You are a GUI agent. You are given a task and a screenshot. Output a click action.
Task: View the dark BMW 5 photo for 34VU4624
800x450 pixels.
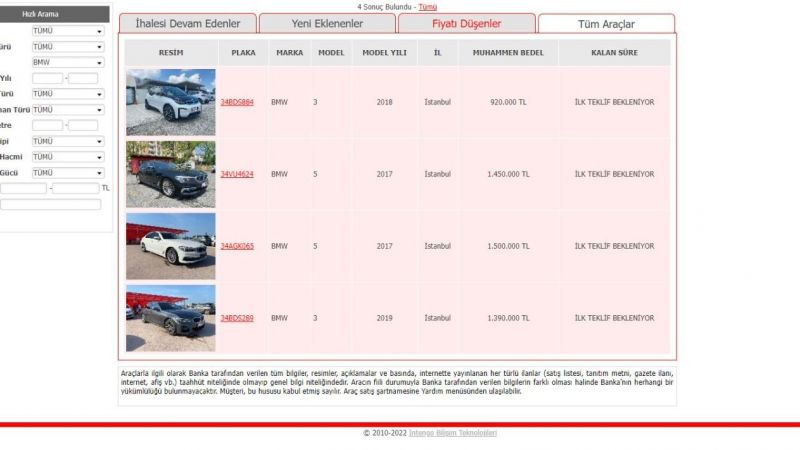pyautogui.click(x=170, y=174)
